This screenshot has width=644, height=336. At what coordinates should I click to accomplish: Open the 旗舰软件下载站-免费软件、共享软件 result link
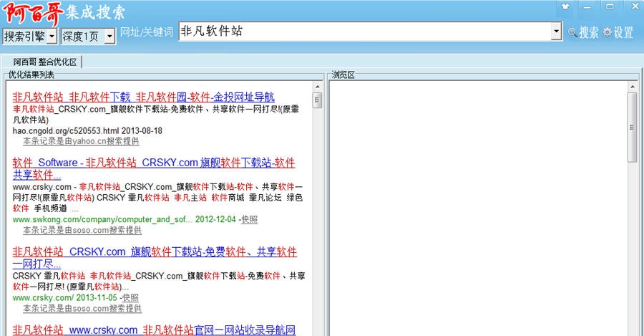(x=155, y=257)
